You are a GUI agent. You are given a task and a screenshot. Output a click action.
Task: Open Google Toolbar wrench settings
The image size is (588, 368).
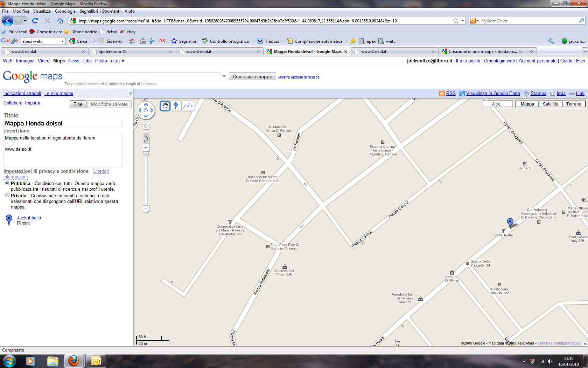pyautogui.click(x=551, y=41)
